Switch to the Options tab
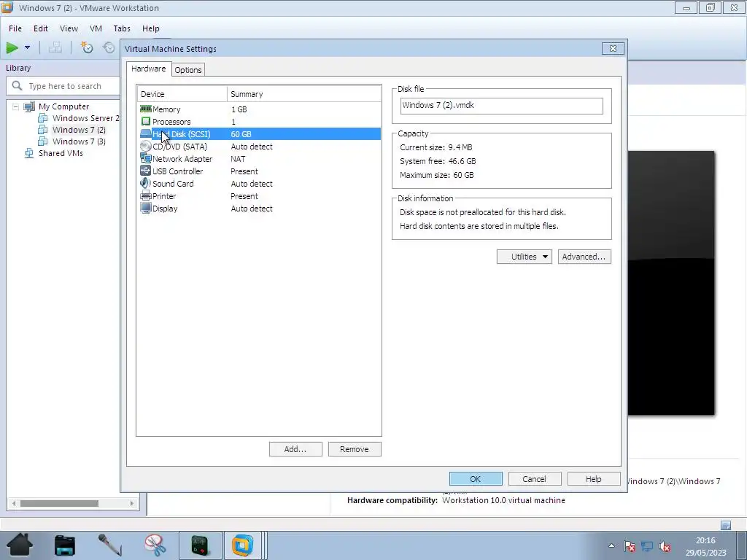This screenshot has width=747, height=560. [188, 70]
